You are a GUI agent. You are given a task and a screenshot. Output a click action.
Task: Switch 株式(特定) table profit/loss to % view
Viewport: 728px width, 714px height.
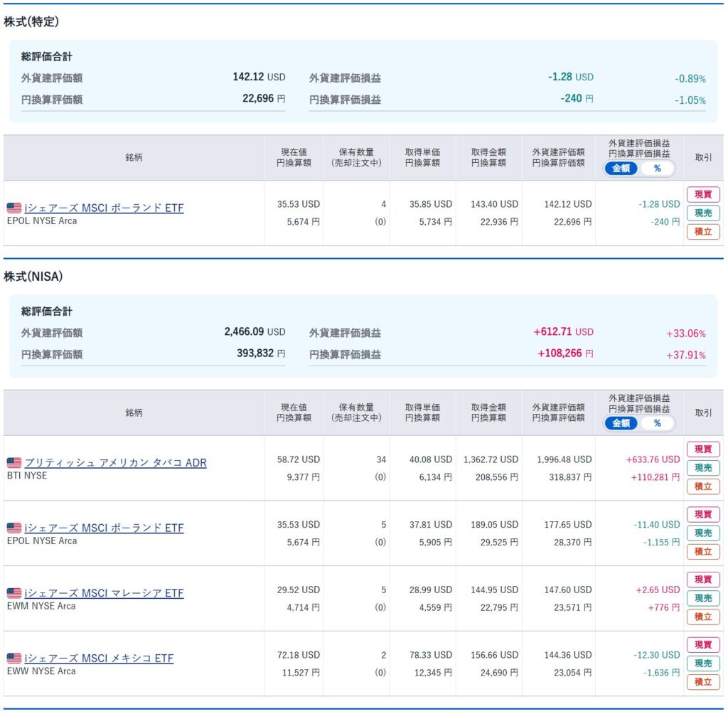pos(657,169)
